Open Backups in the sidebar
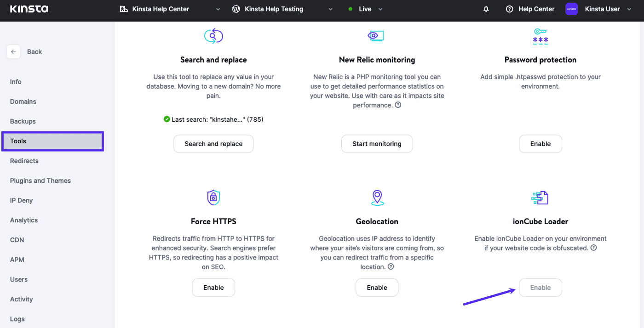Image resolution: width=644 pixels, height=328 pixels. (x=23, y=121)
